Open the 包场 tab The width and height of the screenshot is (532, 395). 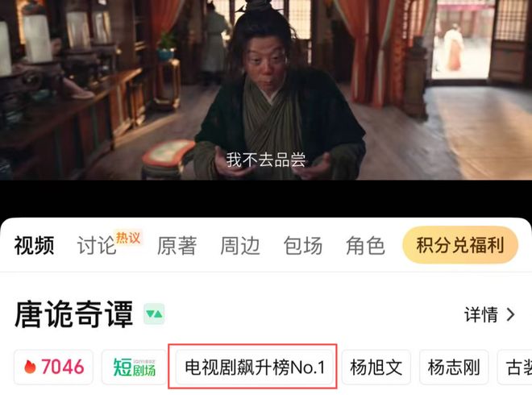tap(303, 245)
